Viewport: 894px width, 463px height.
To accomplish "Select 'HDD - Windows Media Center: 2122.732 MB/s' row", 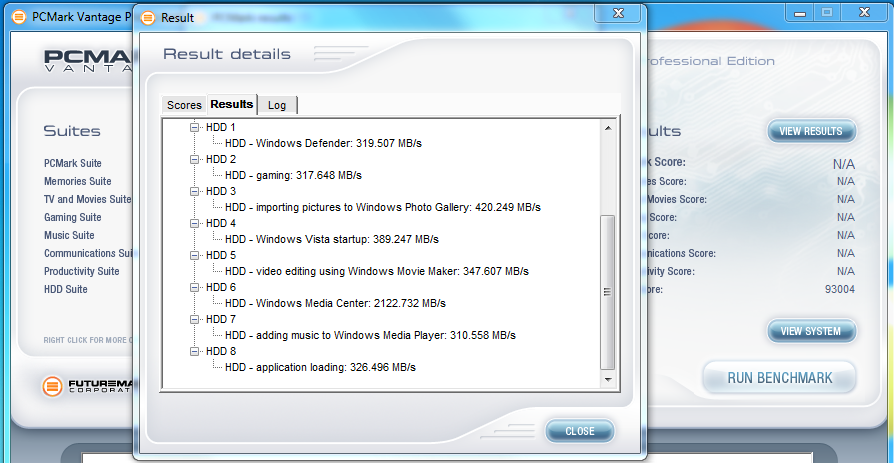I will point(335,303).
